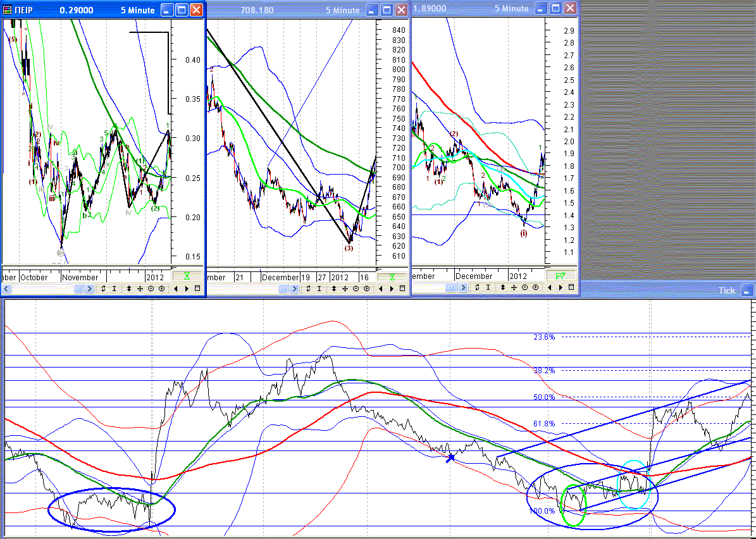Click the 0.29000 price in the ΠΕΙΡ title bar
This screenshot has height=539, width=756.
[77, 10]
